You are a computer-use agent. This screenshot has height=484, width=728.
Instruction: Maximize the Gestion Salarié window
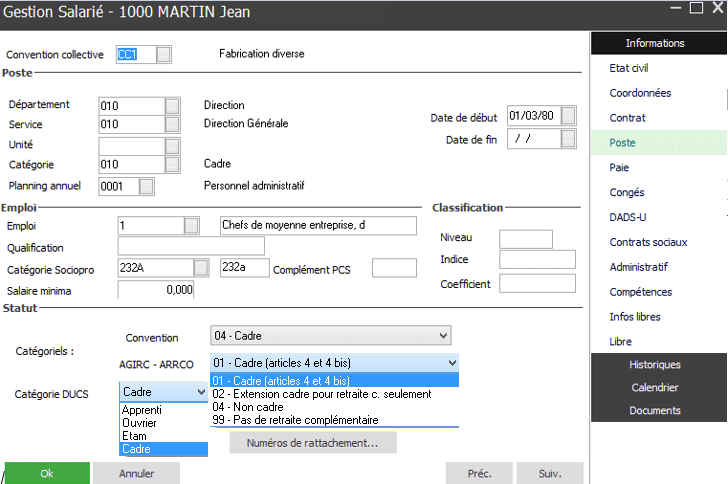(x=696, y=8)
